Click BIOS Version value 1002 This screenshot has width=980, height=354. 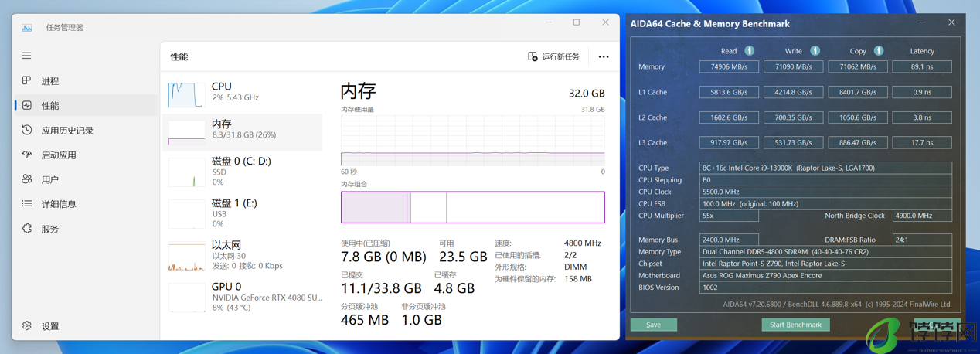(825, 288)
